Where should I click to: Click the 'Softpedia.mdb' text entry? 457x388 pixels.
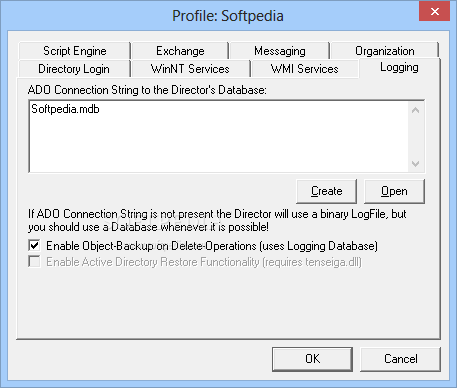65,109
